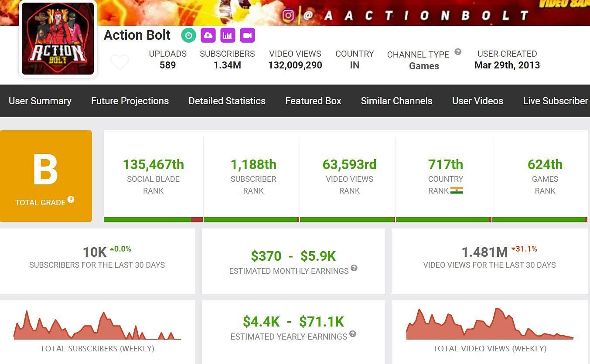Click the 31.1% views decrease indicator
Image resolution: width=590 pixels, height=364 pixels.
coord(524,249)
